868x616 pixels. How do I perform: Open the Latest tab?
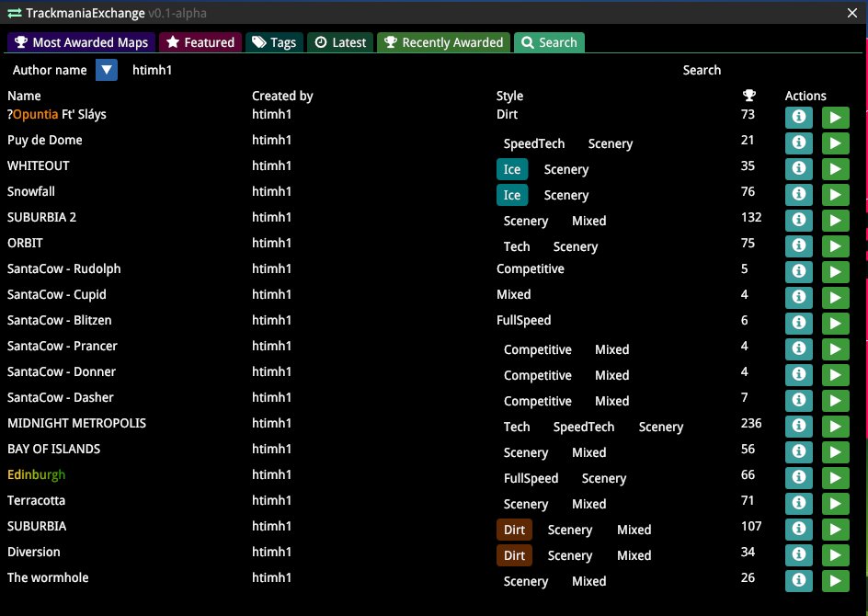(x=340, y=42)
